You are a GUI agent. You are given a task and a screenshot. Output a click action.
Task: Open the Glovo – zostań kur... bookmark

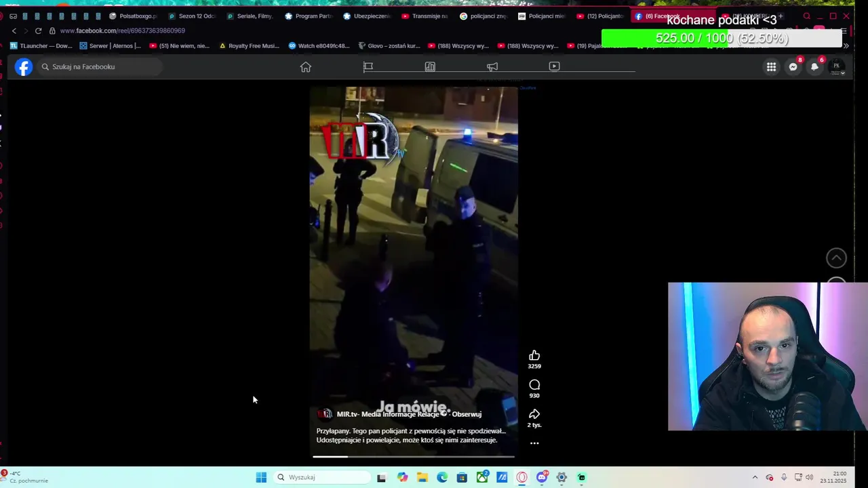point(389,46)
